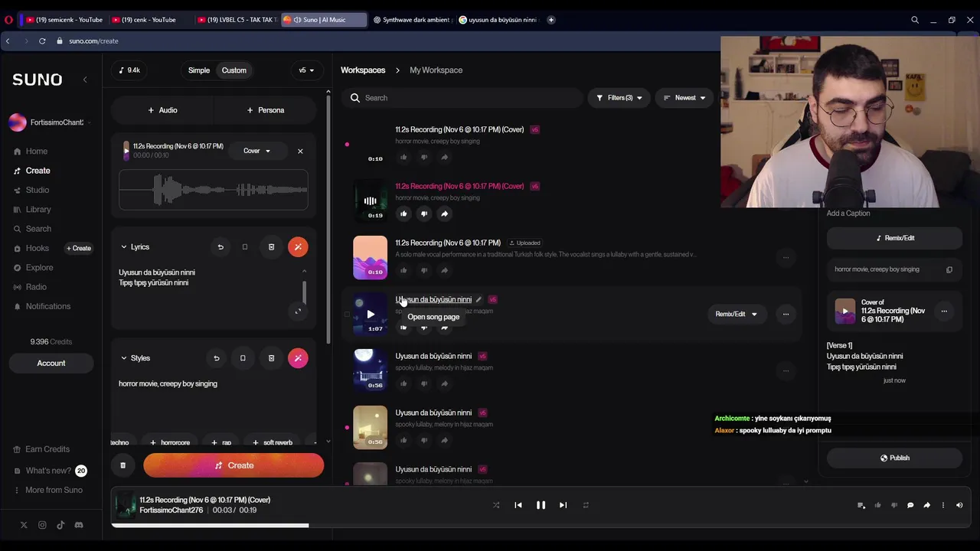Copy the style prompt in details panel

(949, 269)
